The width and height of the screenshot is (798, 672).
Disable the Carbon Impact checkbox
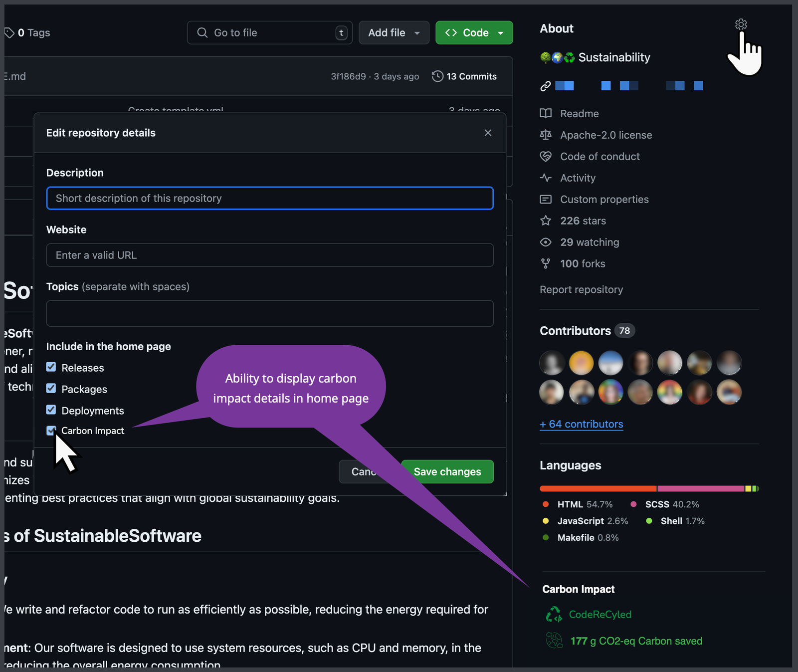[x=51, y=430]
